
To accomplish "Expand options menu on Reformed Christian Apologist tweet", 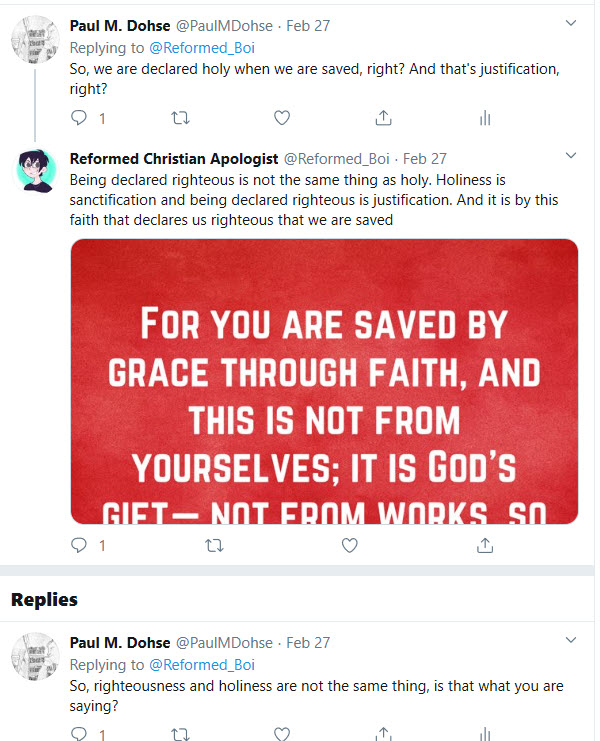I will click(x=571, y=156).
